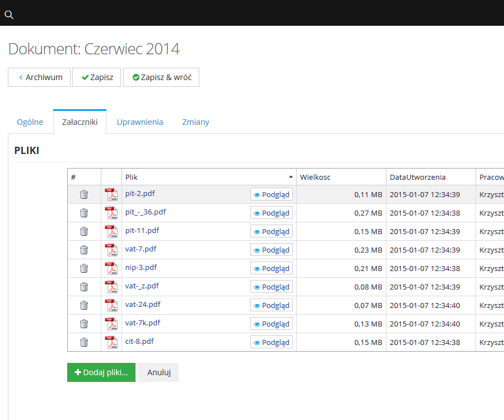Click the PDF icon for pit-11.pdf

(111, 231)
